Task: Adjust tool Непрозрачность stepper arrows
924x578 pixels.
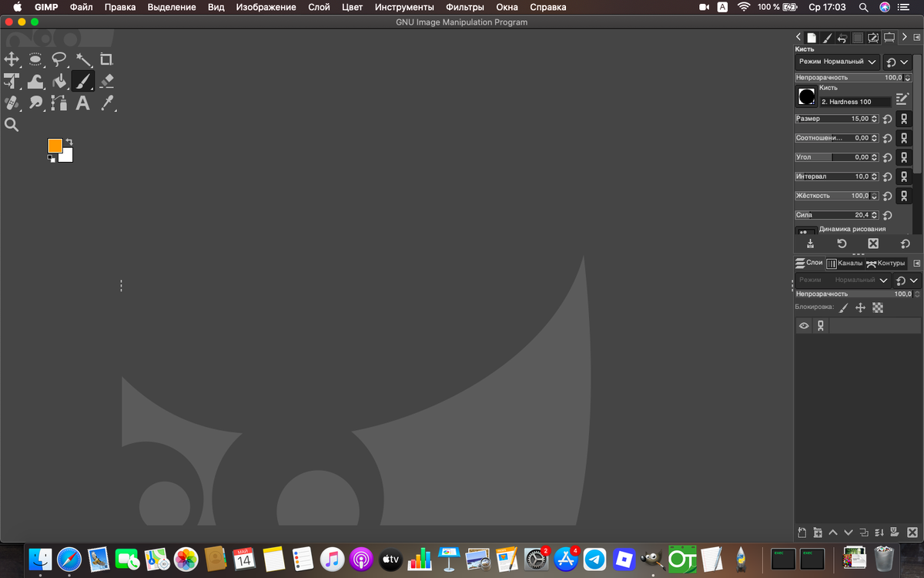Action: (908, 78)
